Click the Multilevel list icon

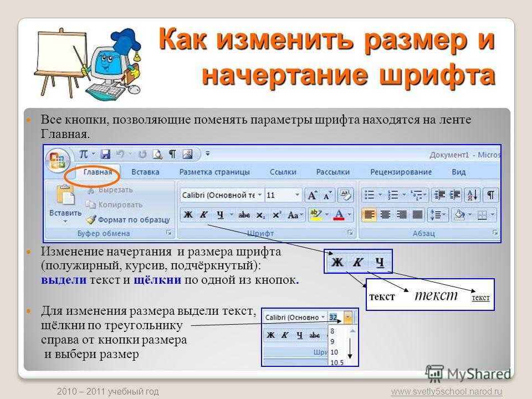pos(416,195)
